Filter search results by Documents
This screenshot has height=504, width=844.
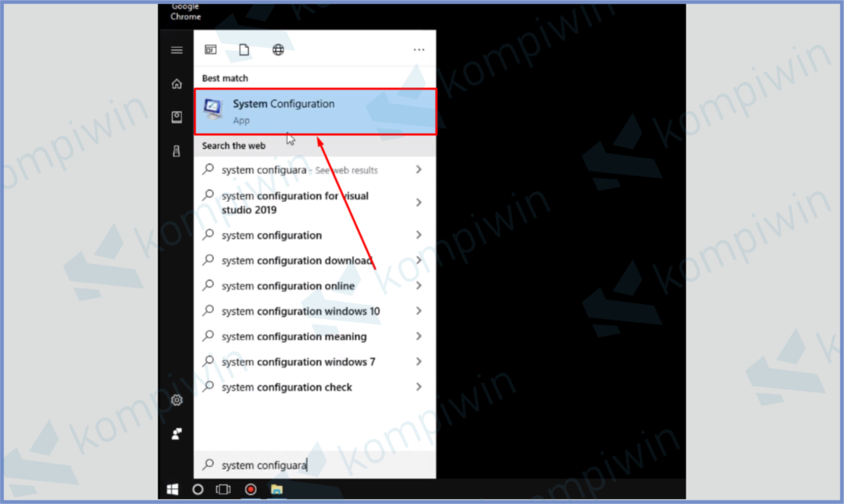(x=244, y=49)
